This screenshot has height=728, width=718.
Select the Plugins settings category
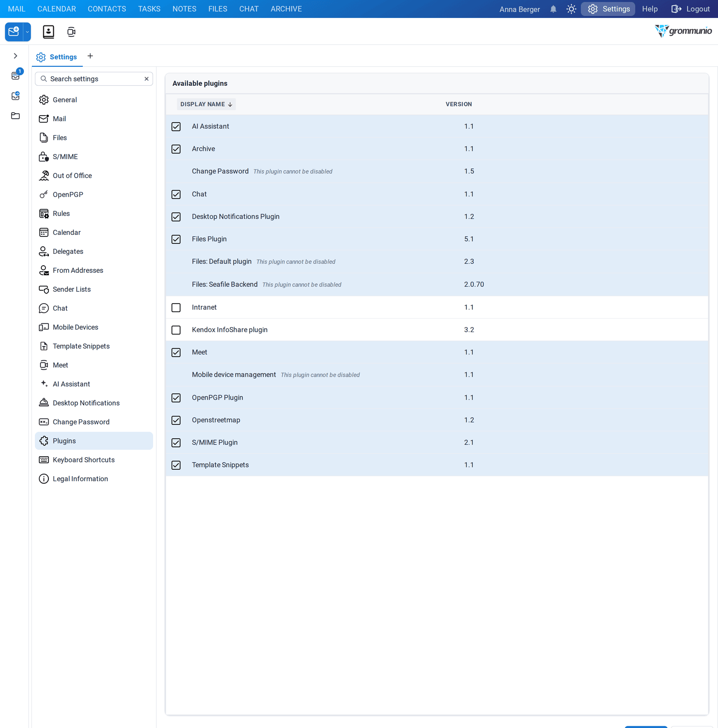click(94, 441)
